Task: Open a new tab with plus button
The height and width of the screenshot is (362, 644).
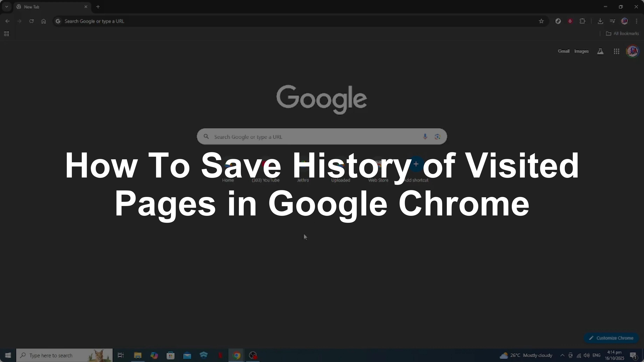Action: click(x=98, y=7)
